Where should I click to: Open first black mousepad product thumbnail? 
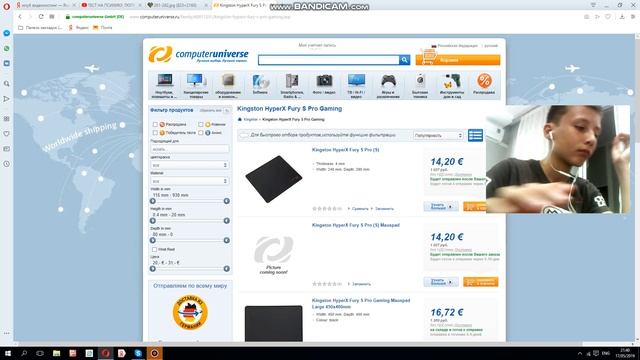tap(273, 179)
